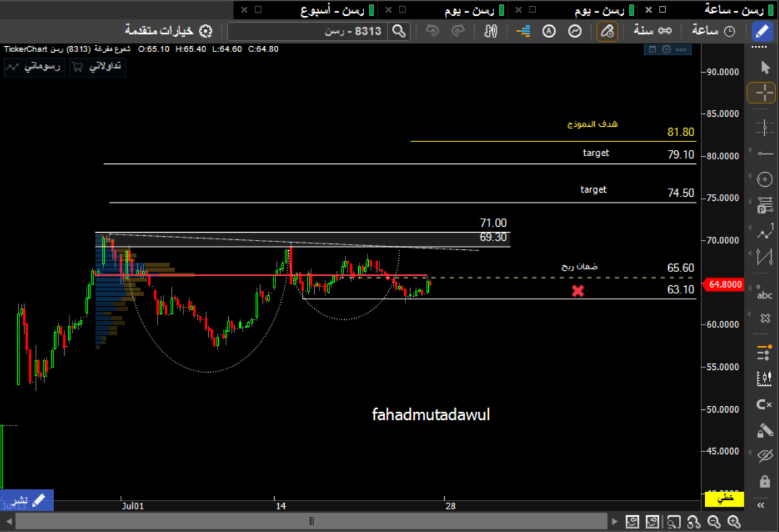This screenshot has height=532, width=779.
Task: Click the 74.50 target label
Action: [681, 193]
